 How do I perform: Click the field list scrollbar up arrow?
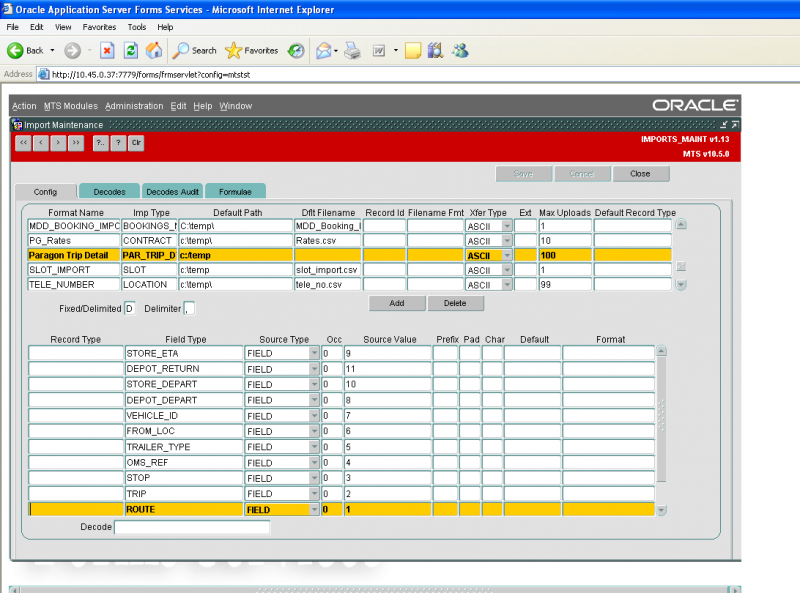(661, 351)
